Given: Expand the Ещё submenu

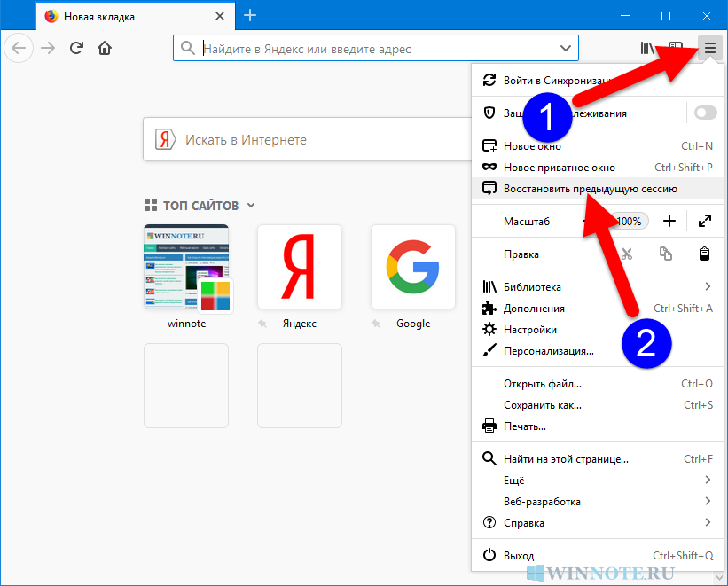Looking at the screenshot, I should click(x=598, y=481).
